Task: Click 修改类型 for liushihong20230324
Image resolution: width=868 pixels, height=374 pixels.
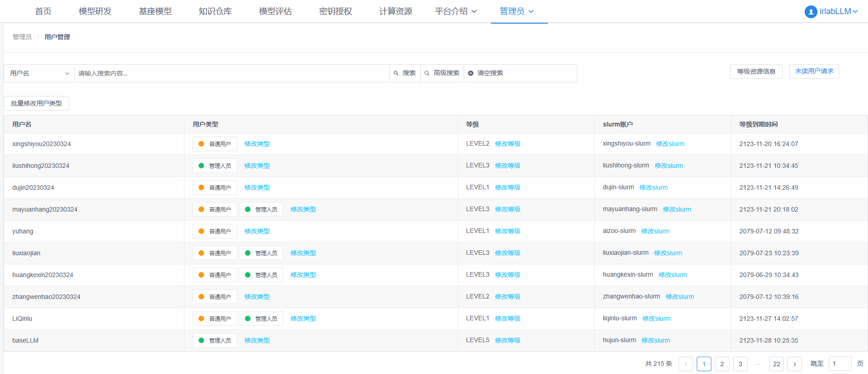Action: (x=257, y=166)
